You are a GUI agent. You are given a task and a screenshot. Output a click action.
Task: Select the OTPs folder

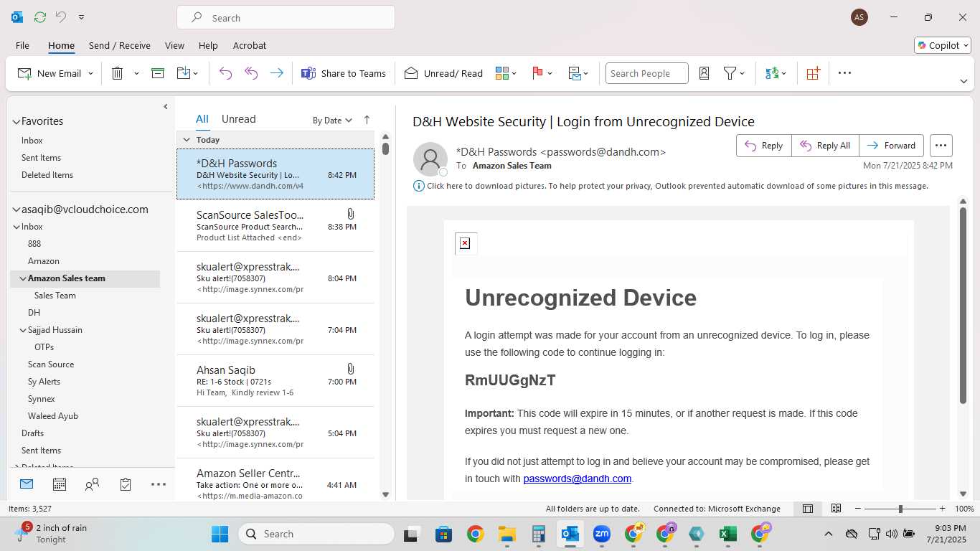(44, 347)
